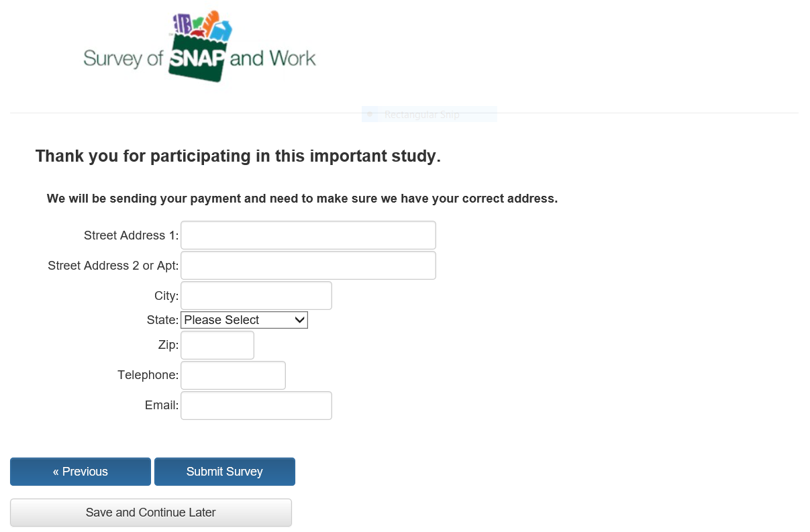Focus the Street Address 2 or Apt field
Screen dimensions: 810x532
[308, 266]
